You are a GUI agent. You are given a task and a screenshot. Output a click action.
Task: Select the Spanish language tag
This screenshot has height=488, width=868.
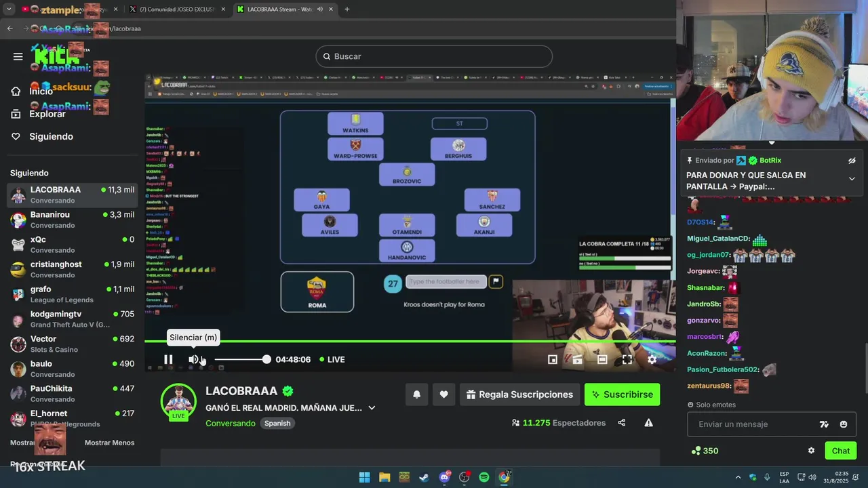point(277,423)
